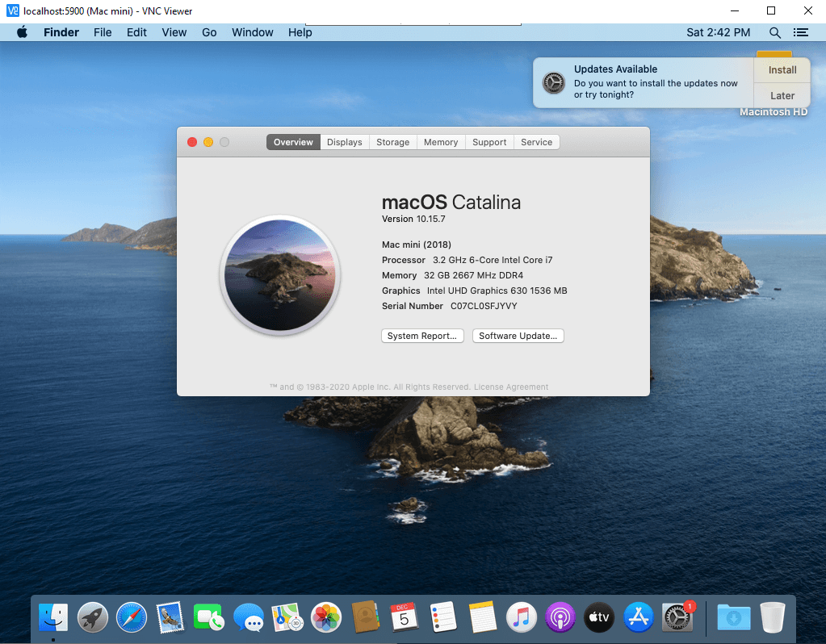The height and width of the screenshot is (644, 826).
Task: Switch to the Storage tab
Action: coord(392,142)
